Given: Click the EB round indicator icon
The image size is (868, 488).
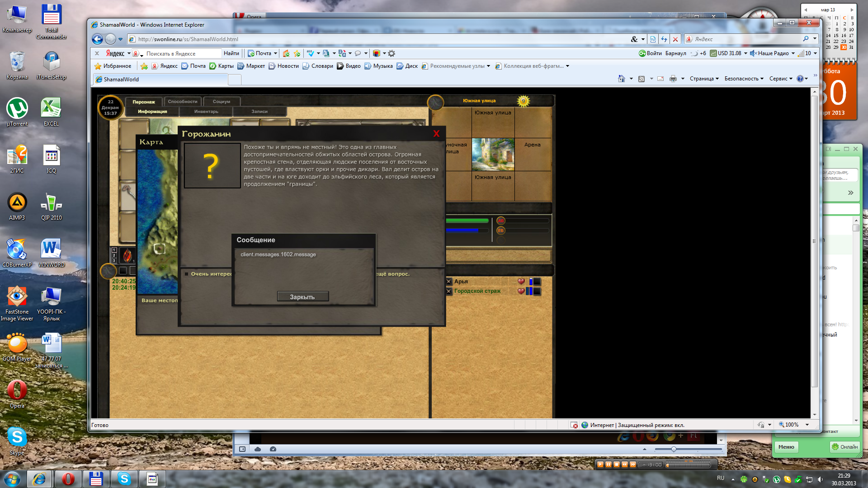Looking at the screenshot, I should coord(500,230).
